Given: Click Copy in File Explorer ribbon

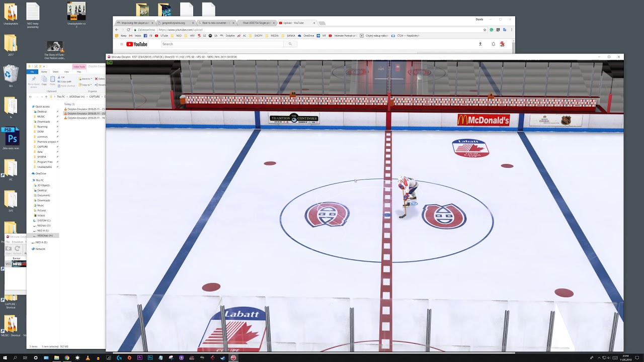Looking at the screenshot, I should [44, 80].
